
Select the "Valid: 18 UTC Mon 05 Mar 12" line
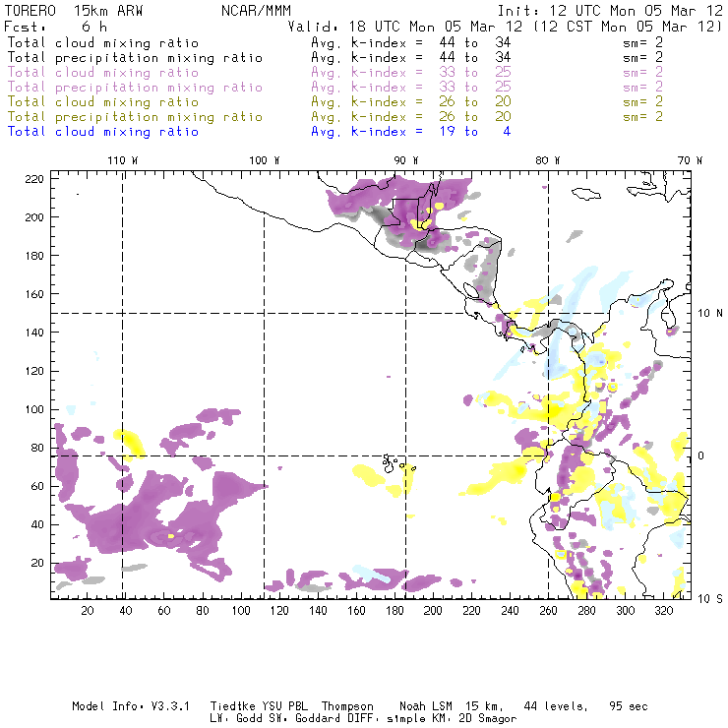pyautogui.click(x=405, y=27)
